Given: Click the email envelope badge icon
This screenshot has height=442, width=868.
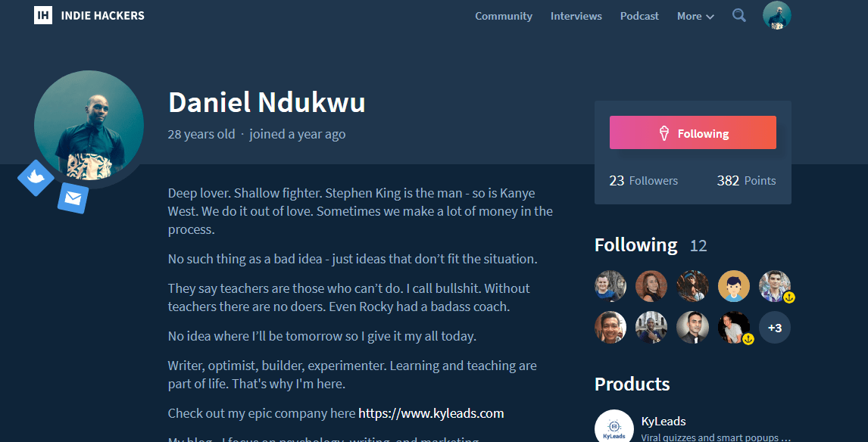Looking at the screenshot, I should tap(73, 198).
